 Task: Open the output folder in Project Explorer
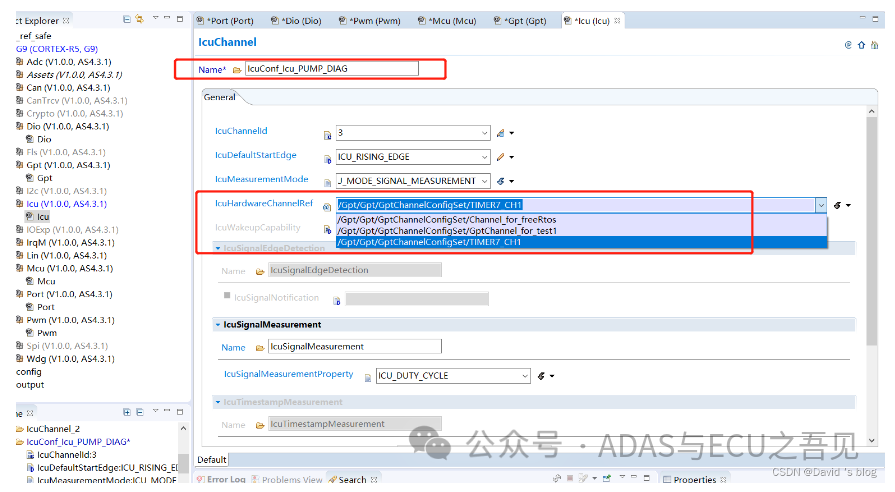pyautogui.click(x=30, y=385)
